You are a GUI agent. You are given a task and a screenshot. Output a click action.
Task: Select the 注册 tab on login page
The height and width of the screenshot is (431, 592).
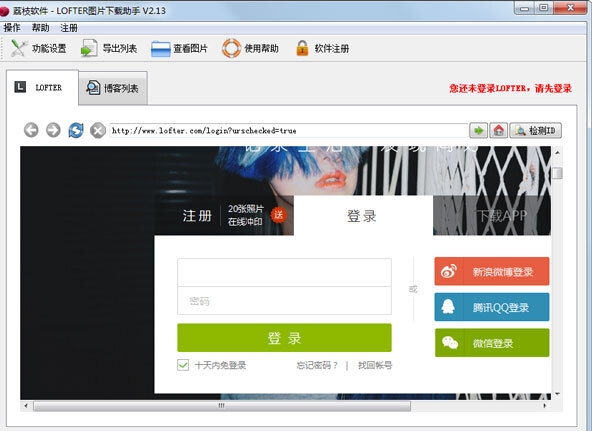(197, 216)
